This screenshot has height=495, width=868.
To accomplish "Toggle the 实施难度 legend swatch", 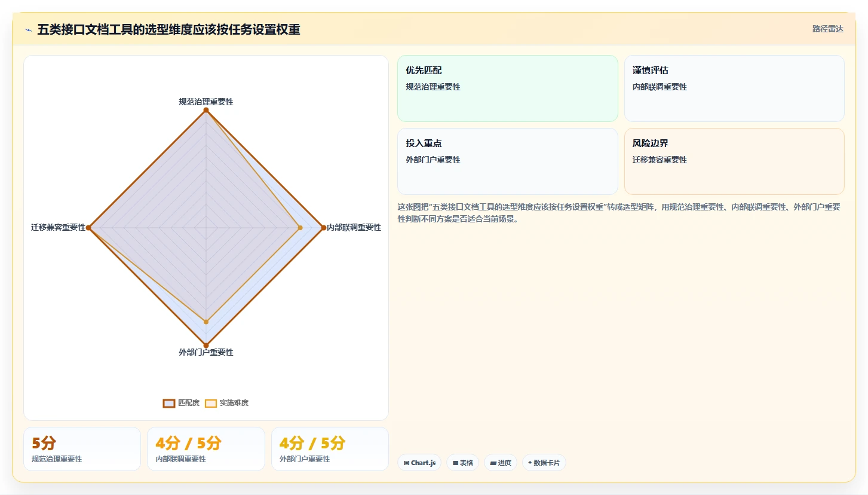I will 211,403.
